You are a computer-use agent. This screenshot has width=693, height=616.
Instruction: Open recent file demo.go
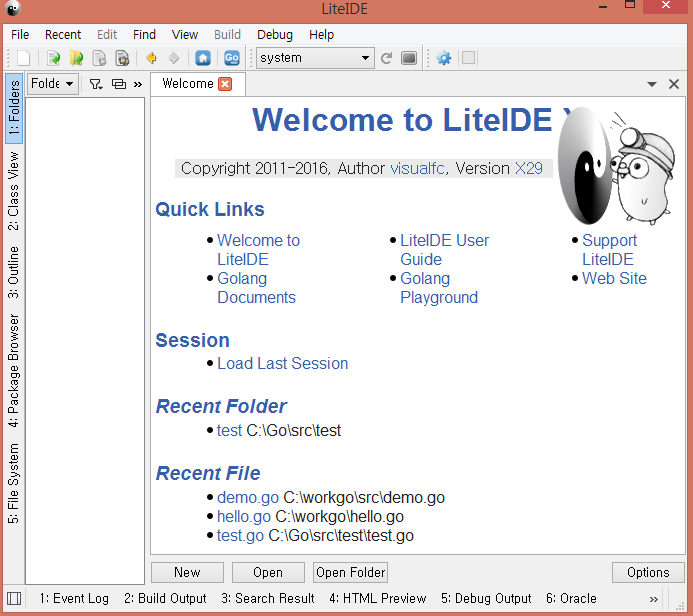[x=248, y=498]
